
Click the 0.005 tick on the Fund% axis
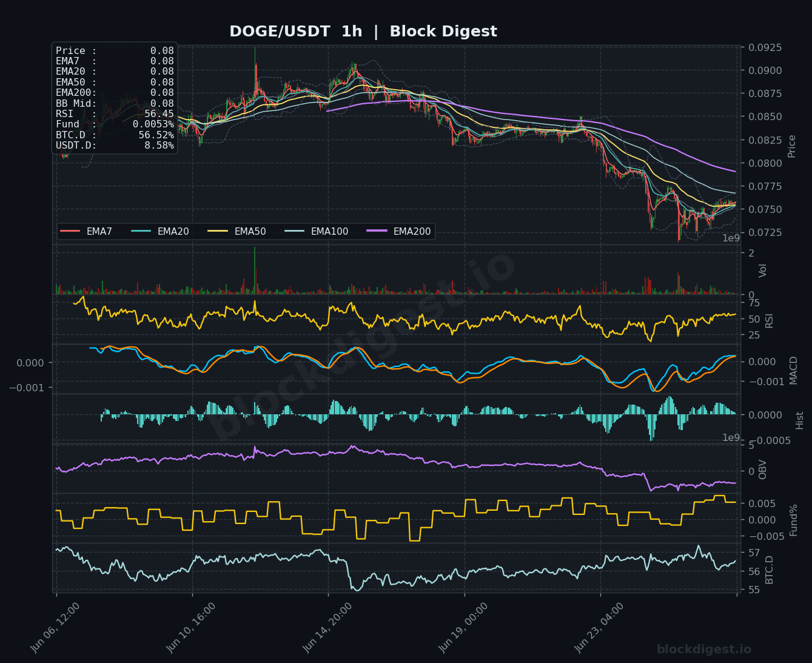pos(762,503)
